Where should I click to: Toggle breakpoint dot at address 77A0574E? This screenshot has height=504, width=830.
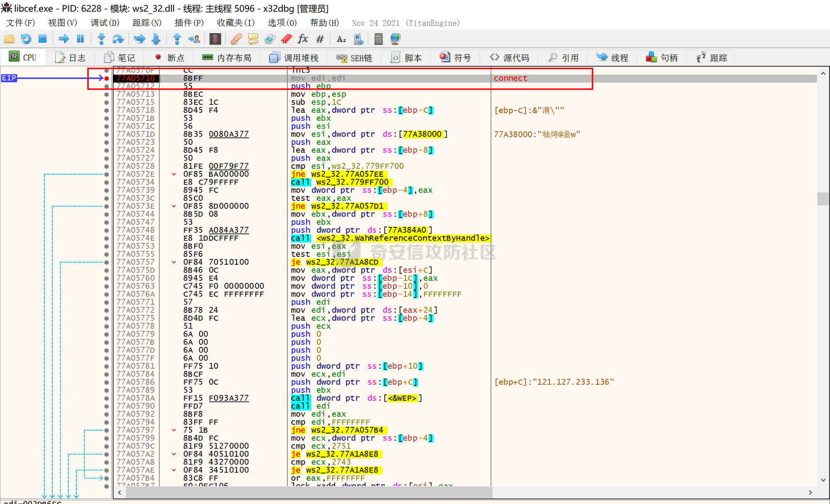tap(107, 238)
